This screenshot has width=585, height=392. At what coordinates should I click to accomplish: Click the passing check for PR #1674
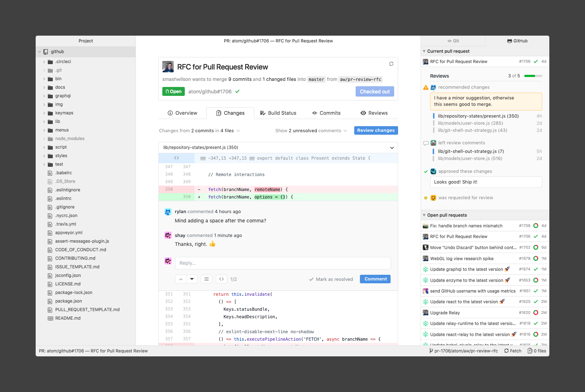(536, 269)
